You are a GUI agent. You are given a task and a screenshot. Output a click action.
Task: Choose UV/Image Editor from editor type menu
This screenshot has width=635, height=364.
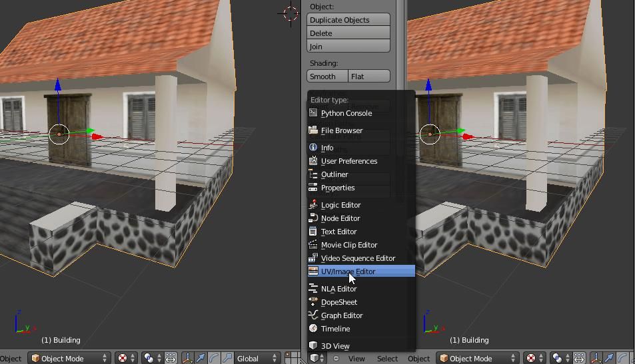click(x=348, y=272)
